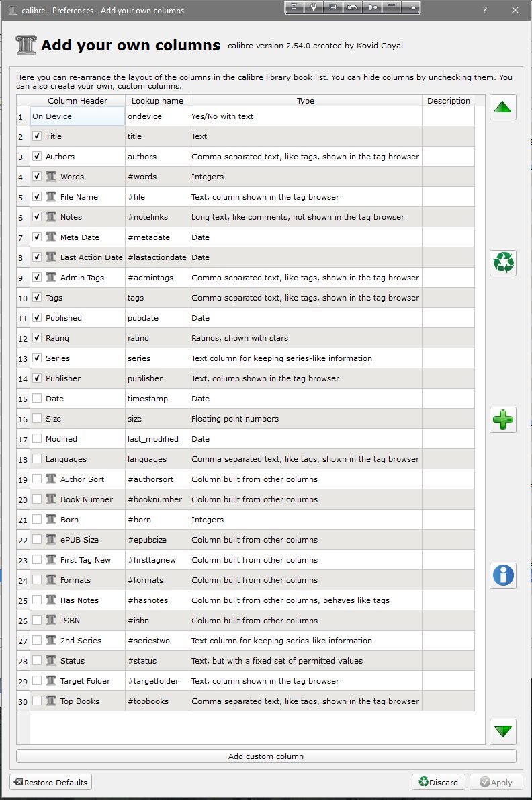Click the column icon beside Status
The height and width of the screenshot is (800, 532).
51,660
